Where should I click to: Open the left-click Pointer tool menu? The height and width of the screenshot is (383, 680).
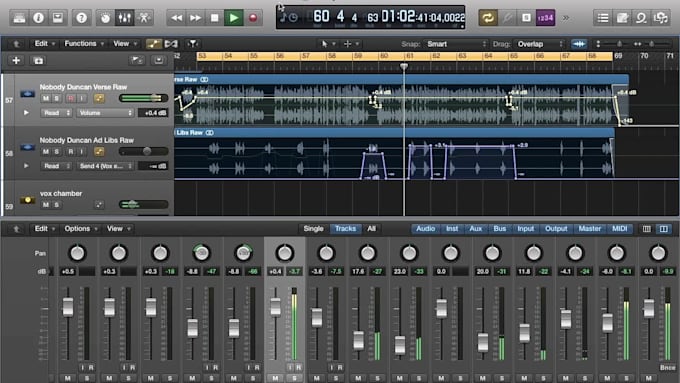click(x=328, y=44)
